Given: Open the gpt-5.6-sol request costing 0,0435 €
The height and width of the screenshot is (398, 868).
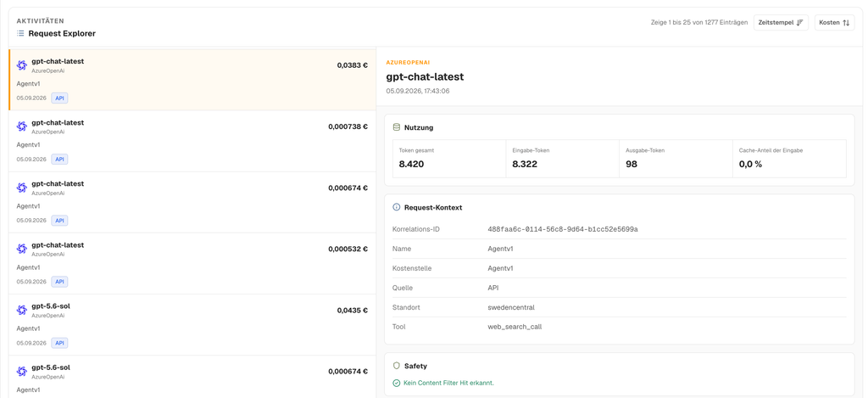Looking at the screenshot, I should click(192, 325).
